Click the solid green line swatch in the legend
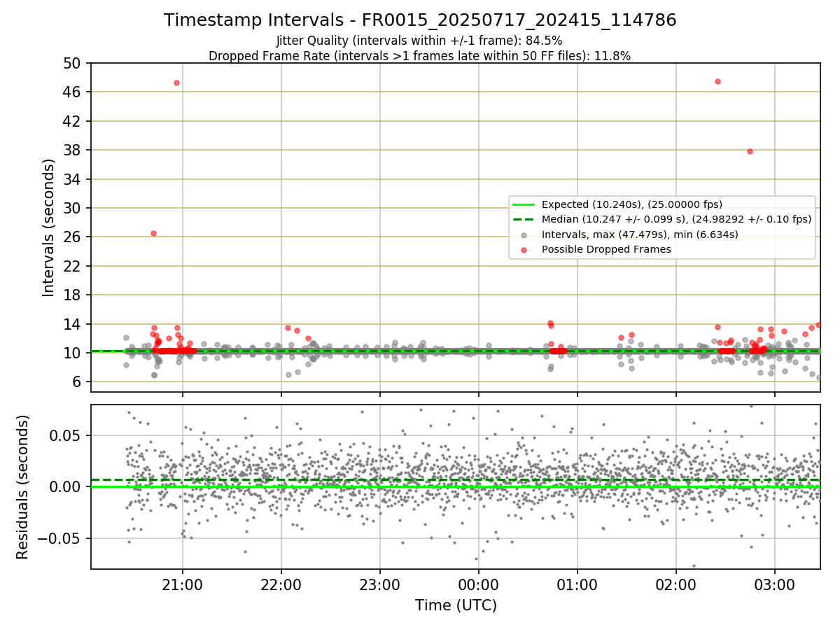840x630 pixels. 524,204
